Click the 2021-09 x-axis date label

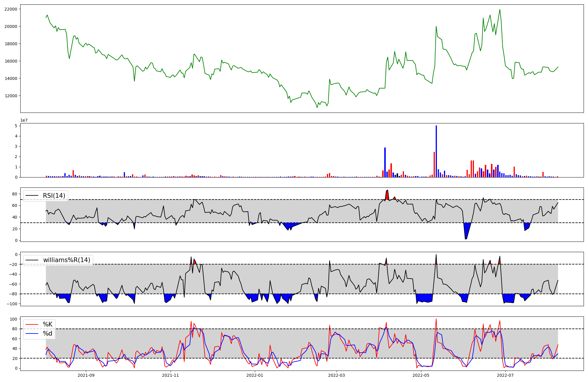[86, 375]
